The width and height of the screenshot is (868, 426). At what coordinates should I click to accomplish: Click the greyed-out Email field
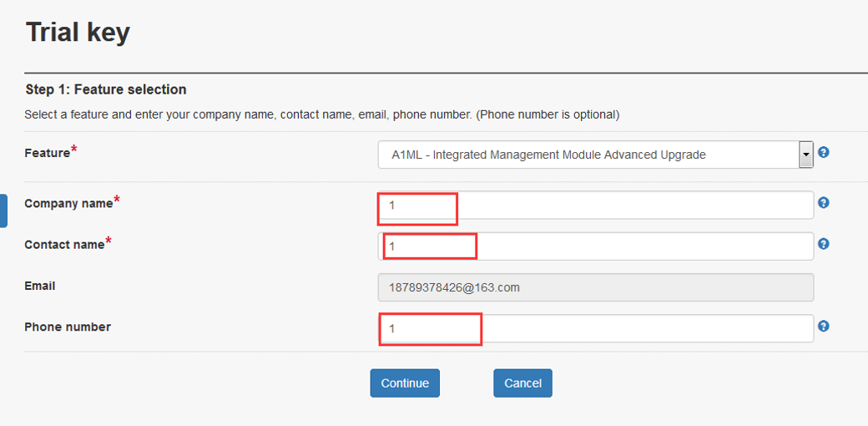point(595,287)
